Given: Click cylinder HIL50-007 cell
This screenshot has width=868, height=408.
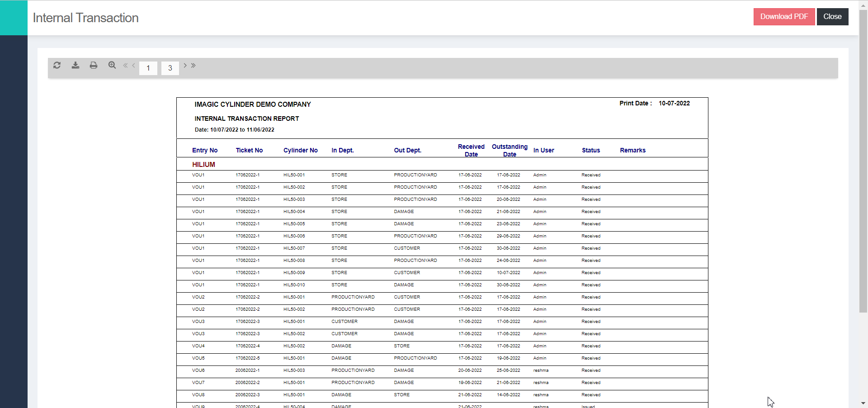Looking at the screenshot, I should click(294, 248).
